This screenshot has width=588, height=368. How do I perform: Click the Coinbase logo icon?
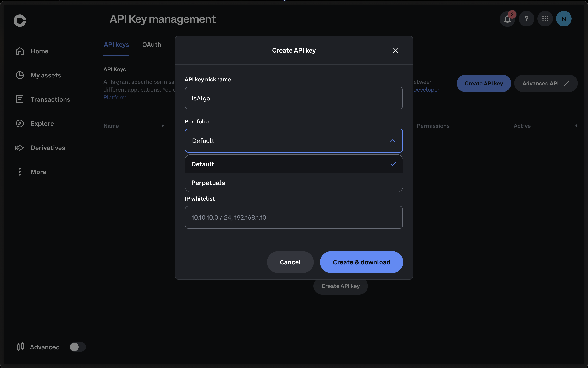pyautogui.click(x=20, y=20)
